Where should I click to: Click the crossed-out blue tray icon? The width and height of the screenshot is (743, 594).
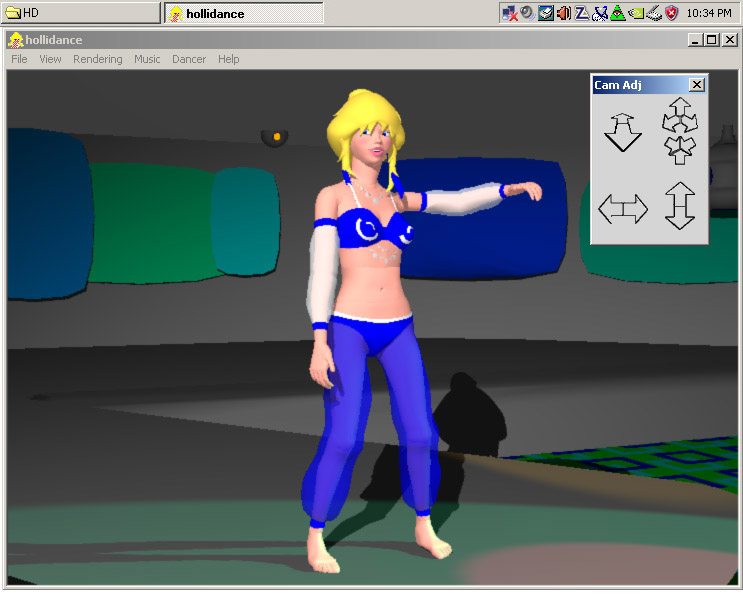tap(599, 13)
